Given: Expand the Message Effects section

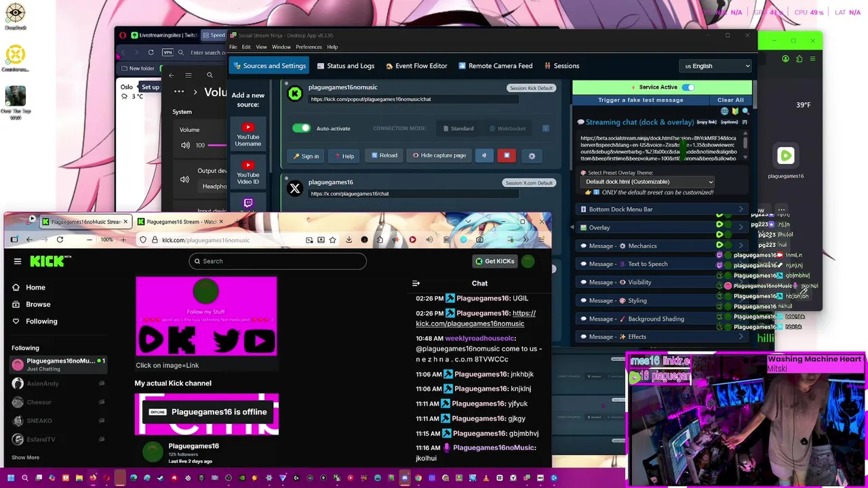Looking at the screenshot, I should click(x=662, y=337).
